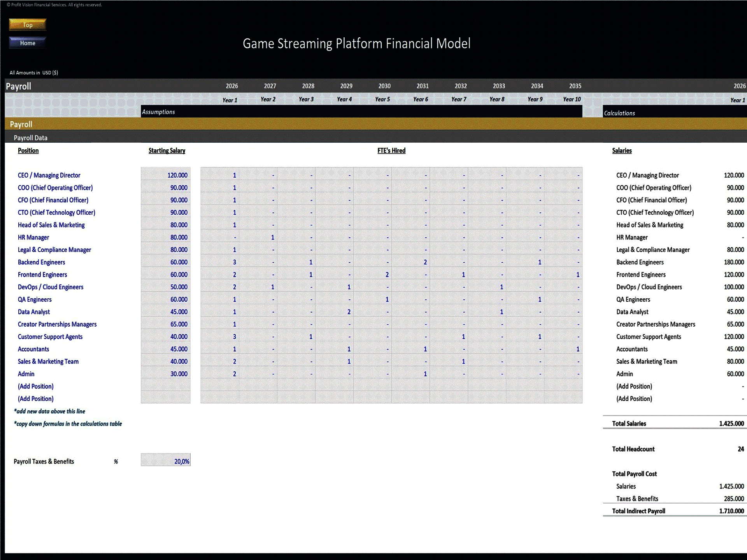Click Backend Engineers Year 6 value 2

410,262
